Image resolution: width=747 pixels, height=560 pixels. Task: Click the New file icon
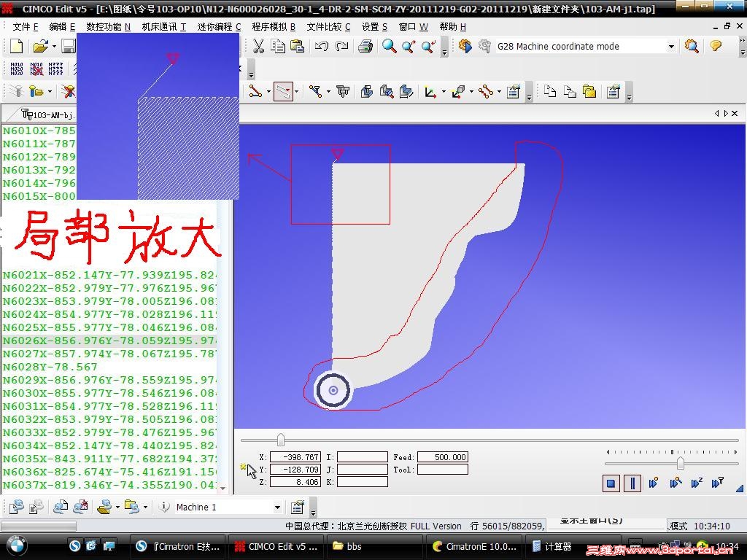pyautogui.click(x=16, y=46)
